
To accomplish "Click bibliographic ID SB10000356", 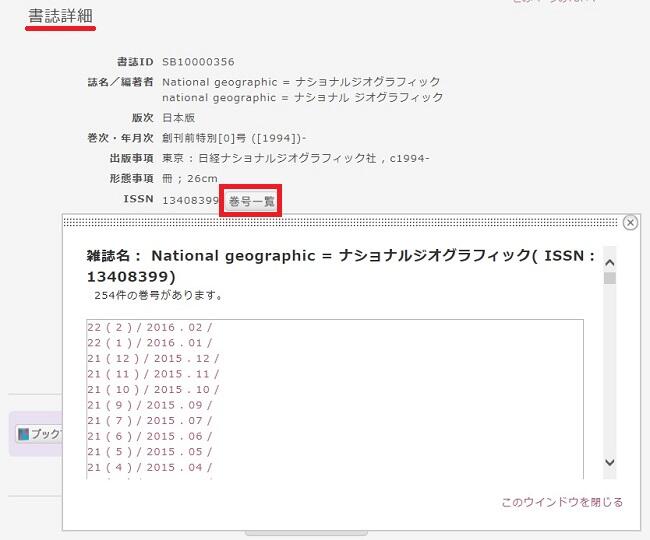I will click(x=198, y=62).
